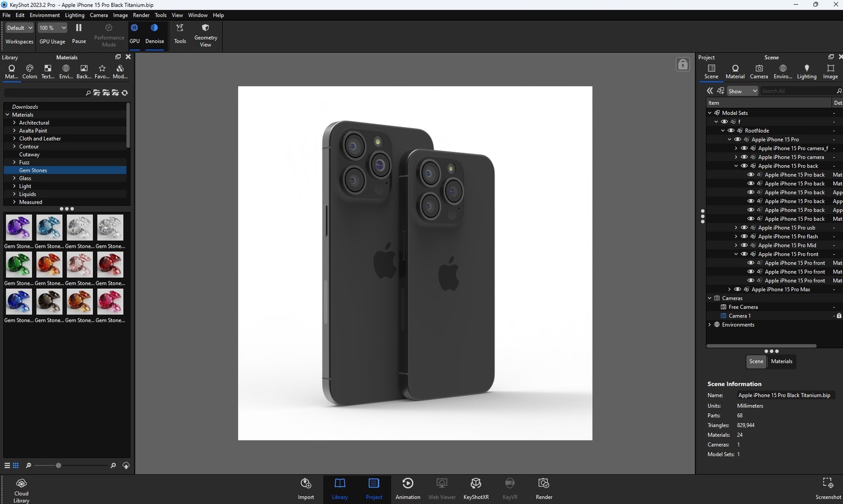This screenshot has width=843, height=504.
Task: Hide the RootNode visibility eye
Action: point(731,131)
